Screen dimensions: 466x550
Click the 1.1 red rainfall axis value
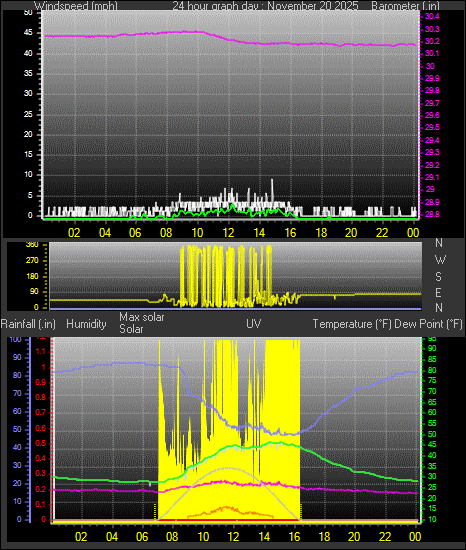(40, 351)
